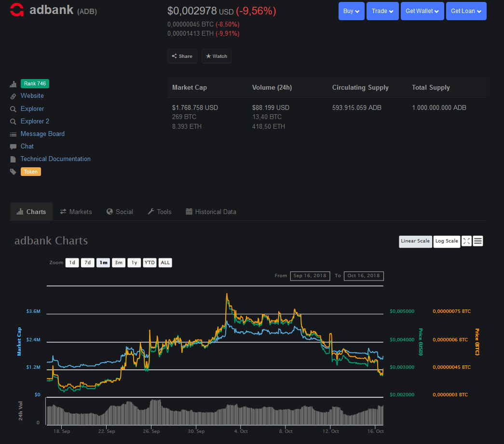Click the To date field Oct 16, 2018
Image resolution: width=504 pixels, height=444 pixels.
pos(364,276)
